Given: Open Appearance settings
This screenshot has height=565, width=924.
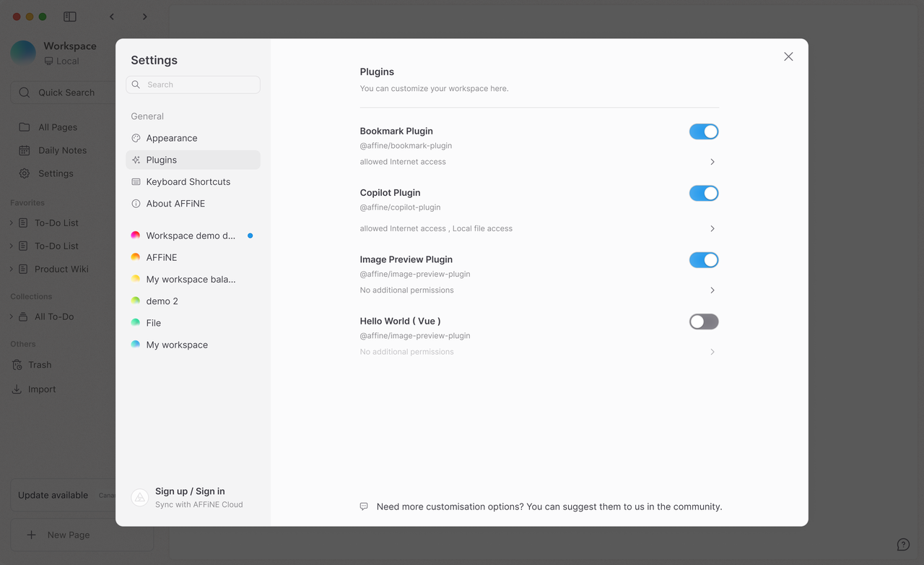Looking at the screenshot, I should 193,138.
